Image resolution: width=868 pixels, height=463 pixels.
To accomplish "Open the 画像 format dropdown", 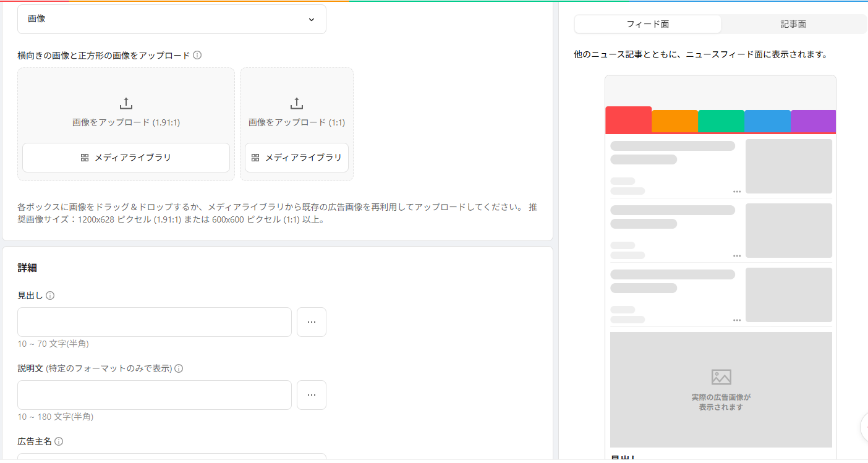I will tap(172, 19).
